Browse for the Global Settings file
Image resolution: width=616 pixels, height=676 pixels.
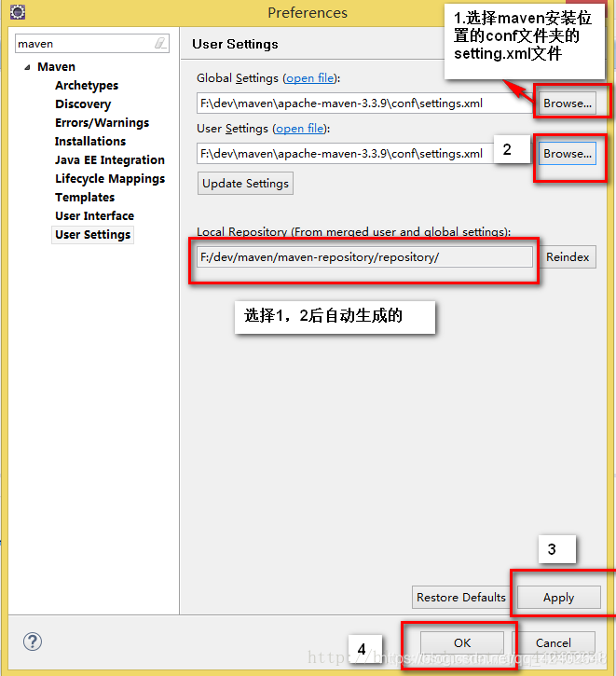coord(568,103)
